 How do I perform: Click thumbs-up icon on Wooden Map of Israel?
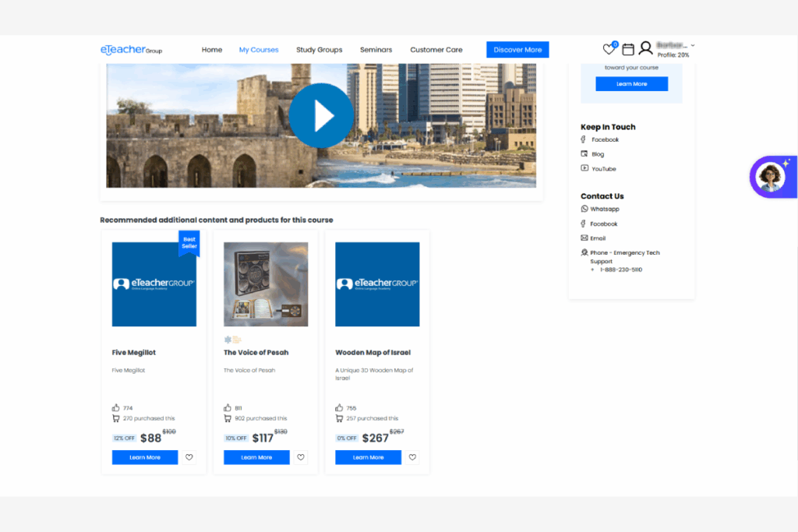pos(339,407)
